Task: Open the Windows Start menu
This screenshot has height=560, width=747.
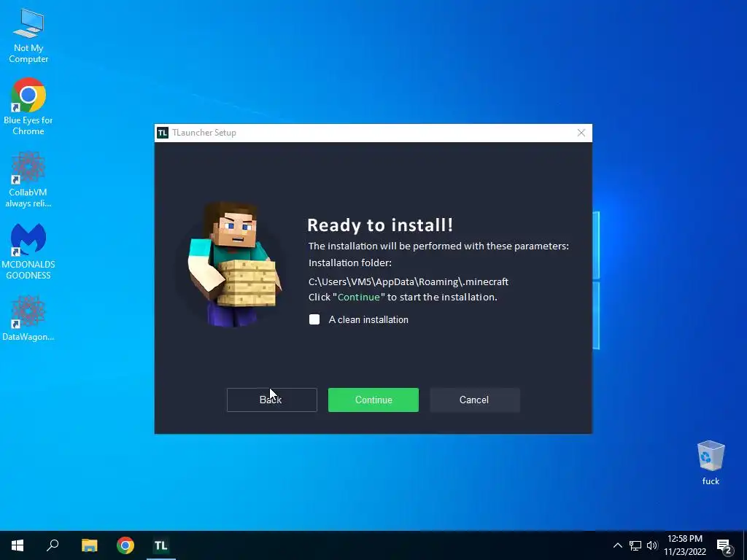Action: [x=18, y=545]
